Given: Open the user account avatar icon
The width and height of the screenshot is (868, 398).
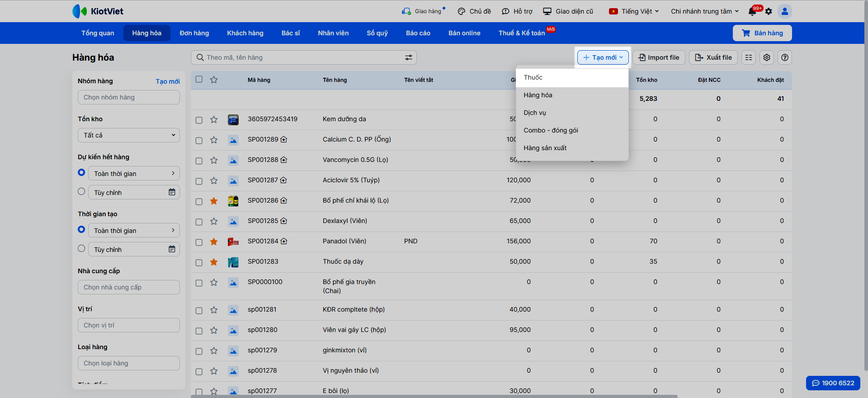Looking at the screenshot, I should (x=785, y=11).
